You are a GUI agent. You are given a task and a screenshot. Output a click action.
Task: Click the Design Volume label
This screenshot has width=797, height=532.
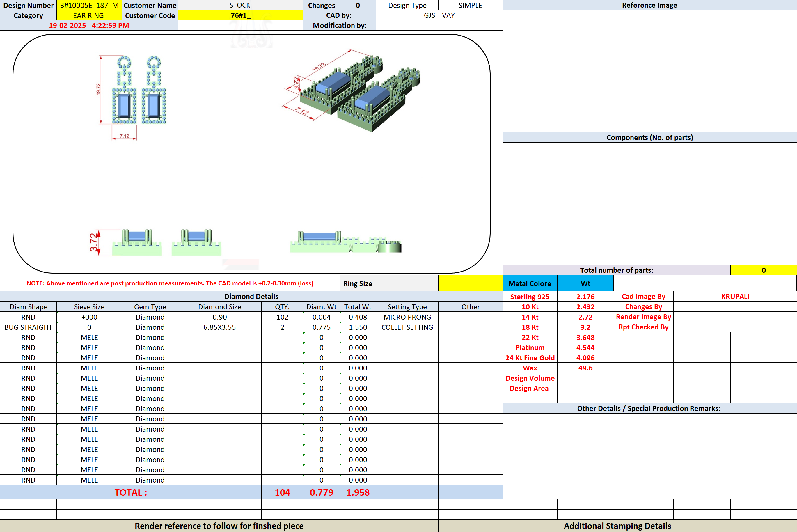tap(530, 378)
